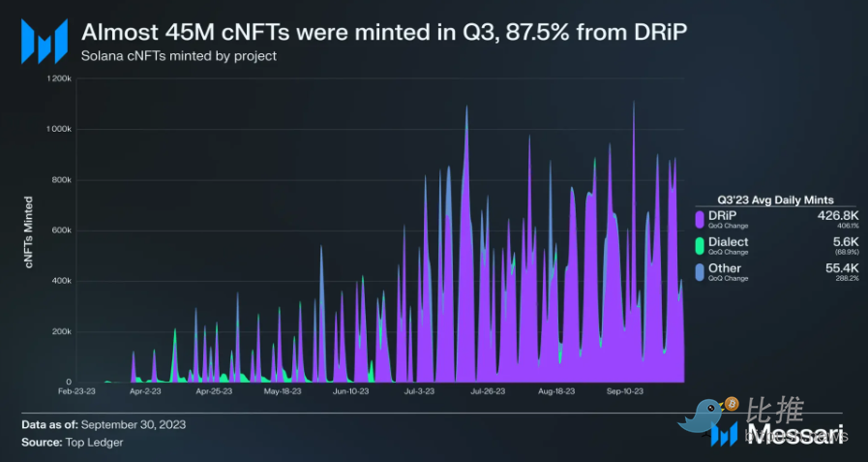Viewport: 868px width, 462px height.
Task: Click the Aug-18-23 x-axis date
Action: (556, 391)
